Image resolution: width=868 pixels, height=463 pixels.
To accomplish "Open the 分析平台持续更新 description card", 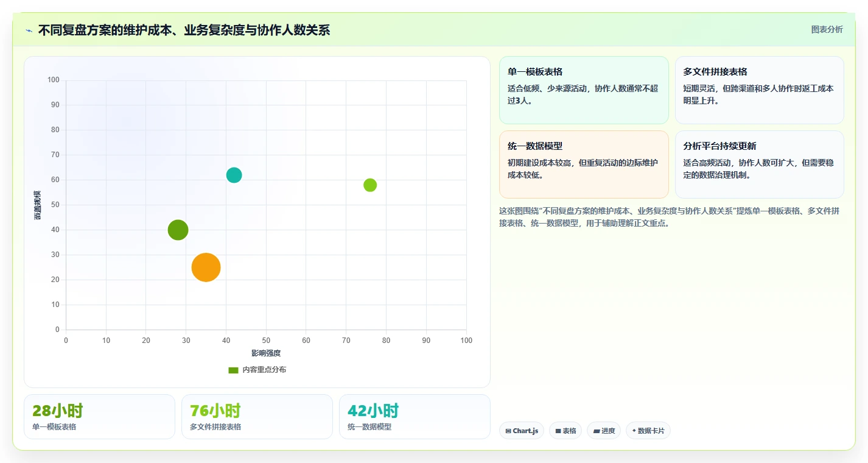I will click(759, 164).
